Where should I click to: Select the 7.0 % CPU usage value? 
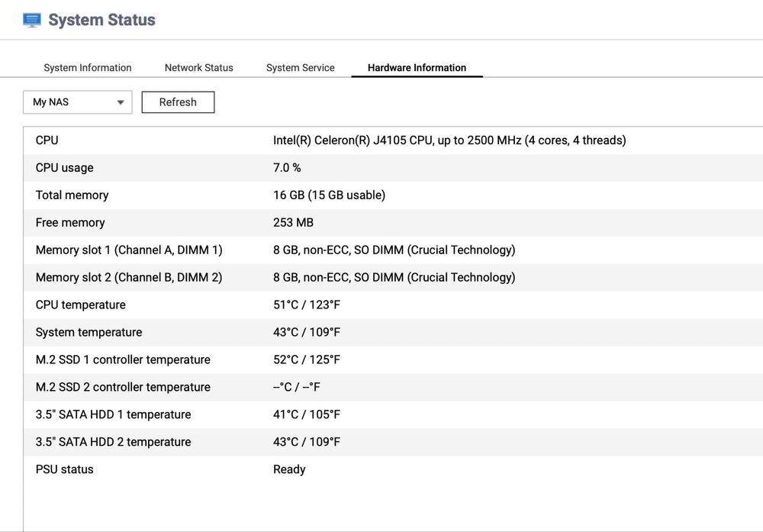[x=287, y=167]
